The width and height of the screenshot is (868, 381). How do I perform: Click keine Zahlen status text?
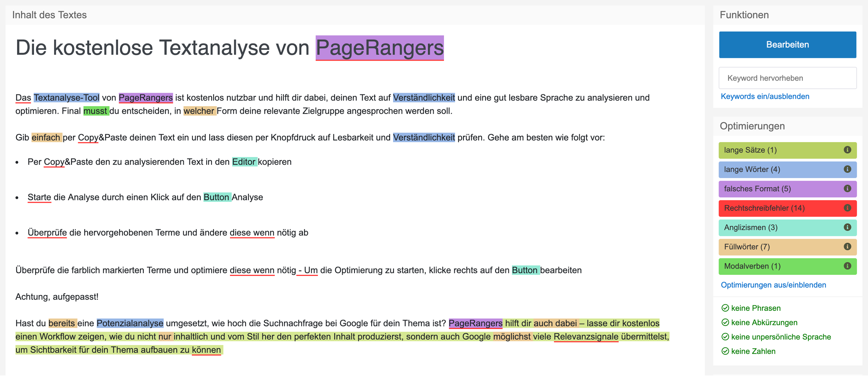tap(753, 351)
